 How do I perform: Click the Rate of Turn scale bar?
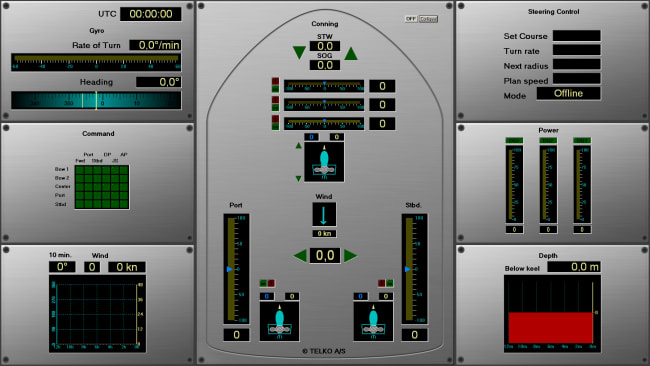(x=96, y=62)
